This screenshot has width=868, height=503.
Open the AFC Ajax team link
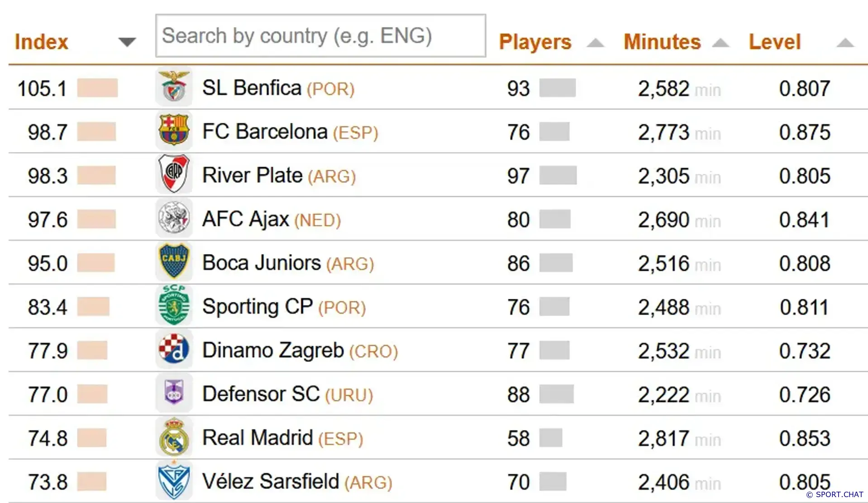[x=246, y=219]
